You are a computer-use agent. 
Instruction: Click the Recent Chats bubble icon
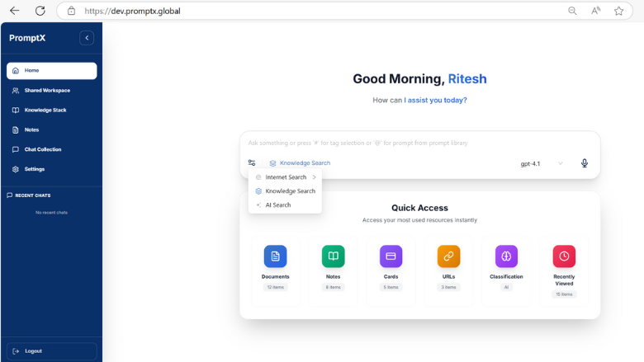[9, 195]
